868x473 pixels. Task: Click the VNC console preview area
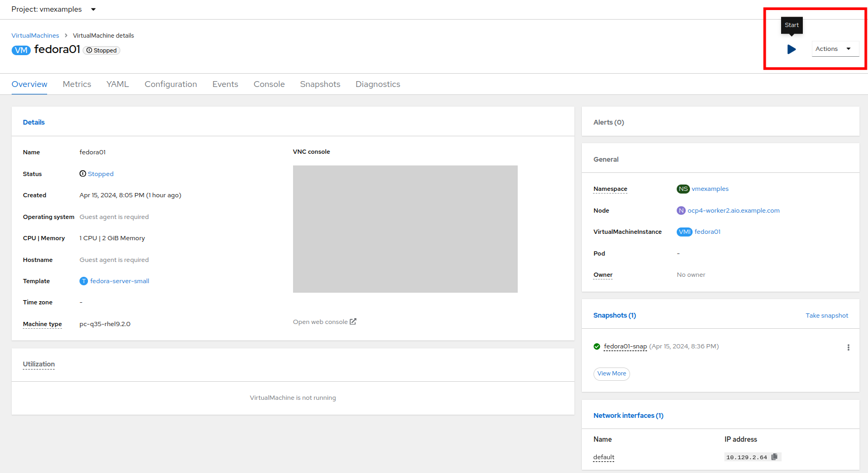(405, 229)
